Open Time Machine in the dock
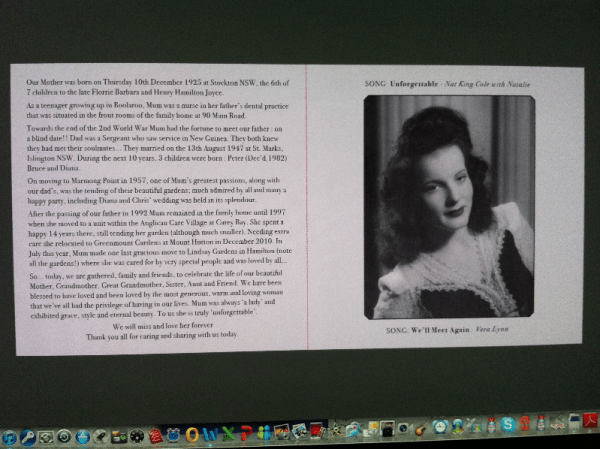Screen dimensions: 600x449 [64, 436]
